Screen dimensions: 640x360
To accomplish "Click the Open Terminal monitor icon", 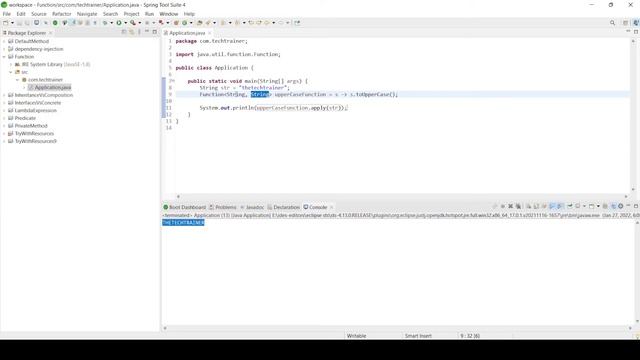I will [x=36, y=23].
